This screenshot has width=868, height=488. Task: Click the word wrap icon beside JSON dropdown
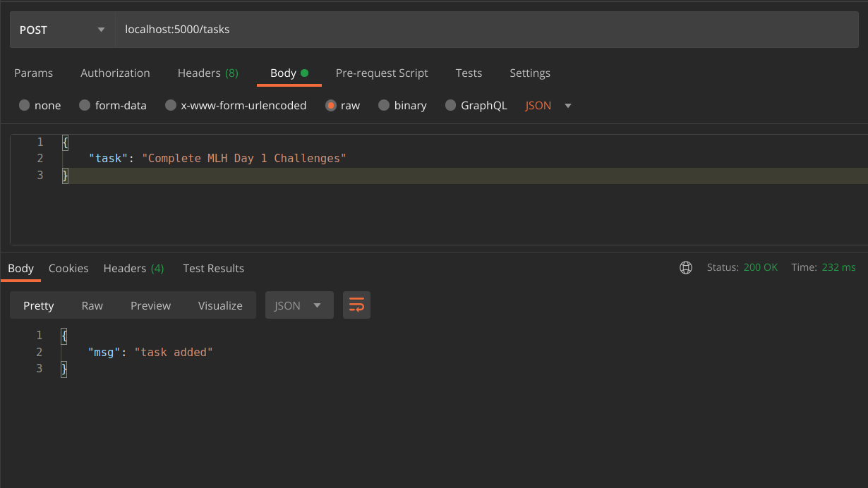[x=356, y=305]
